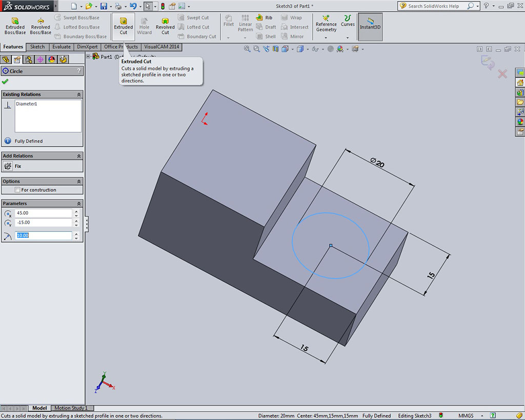
Task: Open the Evaluate tab
Action: coord(62,47)
